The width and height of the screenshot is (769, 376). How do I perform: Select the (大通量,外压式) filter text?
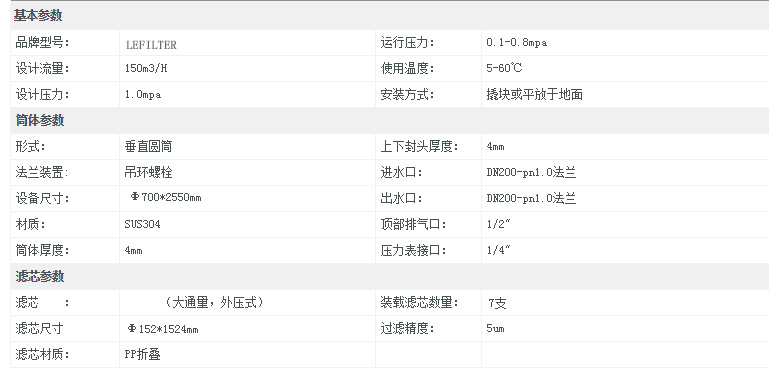(214, 302)
